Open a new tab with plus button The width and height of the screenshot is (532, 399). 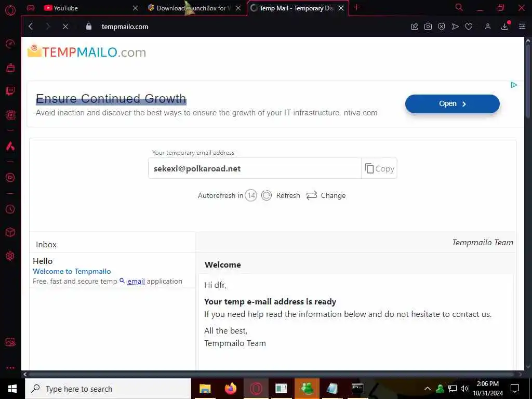(x=356, y=7)
